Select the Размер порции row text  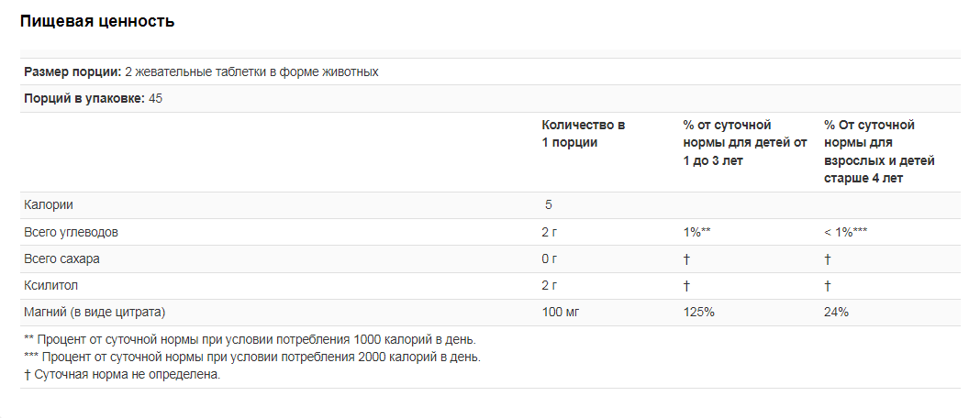pyautogui.click(x=201, y=71)
